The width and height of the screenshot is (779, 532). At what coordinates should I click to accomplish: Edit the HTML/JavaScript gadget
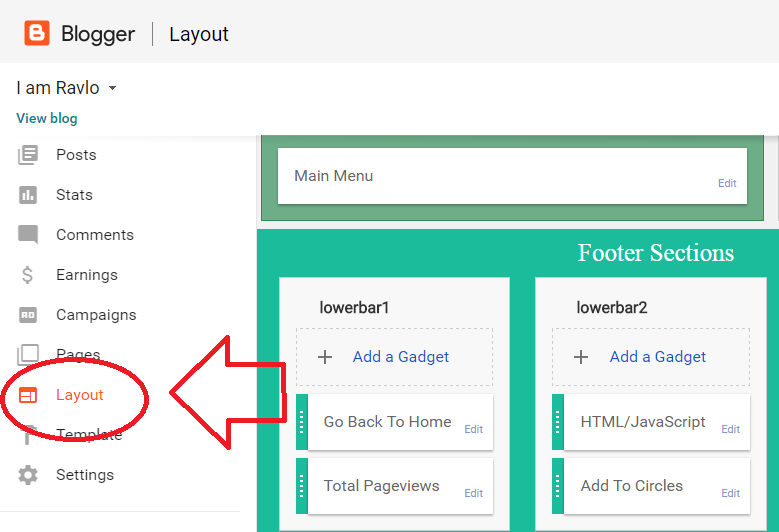click(x=730, y=429)
